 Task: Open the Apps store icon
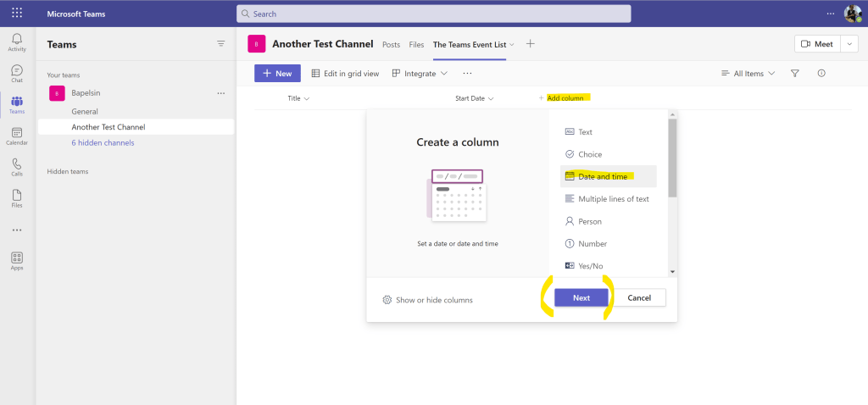tap(17, 260)
